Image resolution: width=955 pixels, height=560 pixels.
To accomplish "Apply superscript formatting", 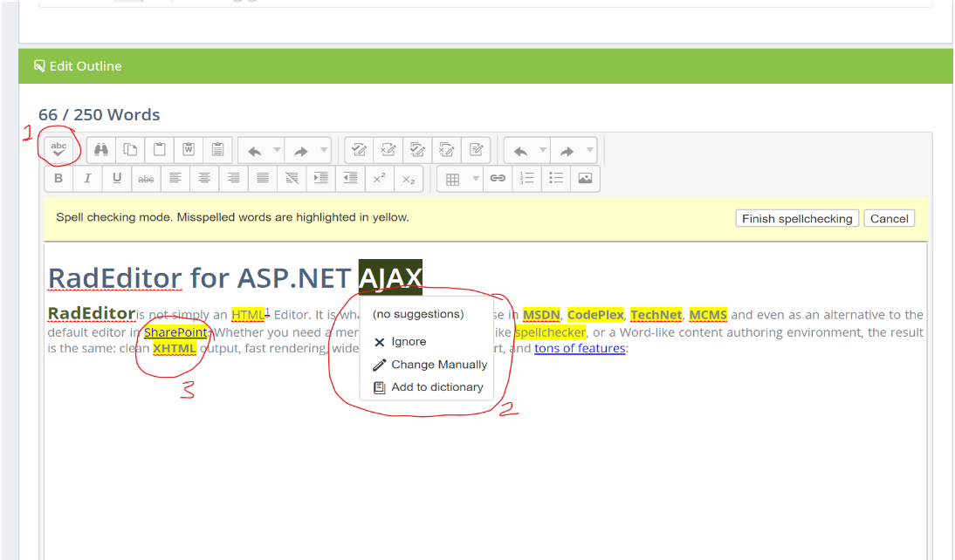I will tap(379, 178).
